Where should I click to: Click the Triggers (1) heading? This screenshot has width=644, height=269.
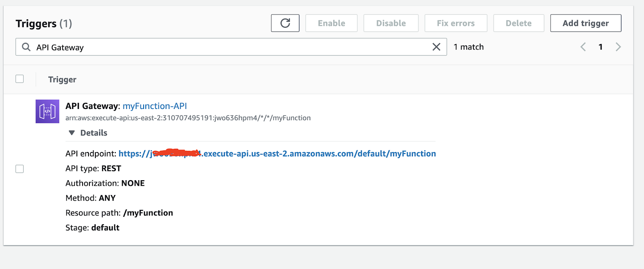(x=44, y=24)
